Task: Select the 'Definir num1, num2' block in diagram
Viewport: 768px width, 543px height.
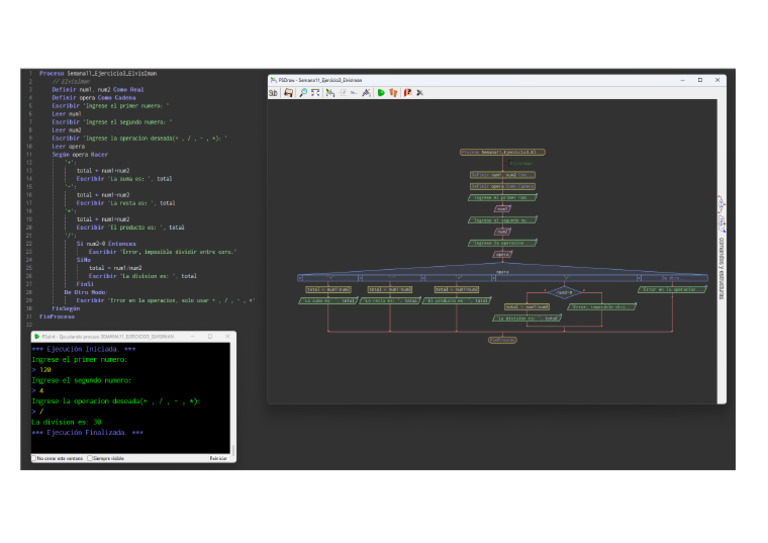Action: pyautogui.click(x=503, y=175)
